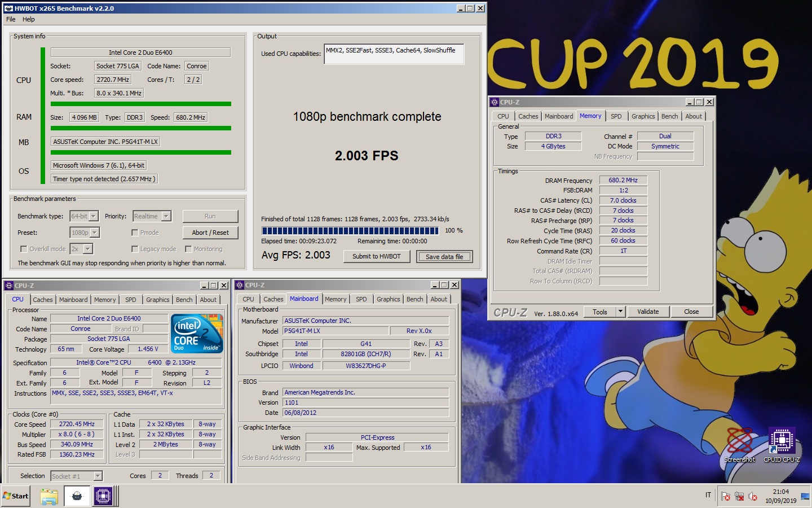Image resolution: width=812 pixels, height=508 pixels.
Task: Open Memory tab in CPU-Z CPU window
Action: 105,300
